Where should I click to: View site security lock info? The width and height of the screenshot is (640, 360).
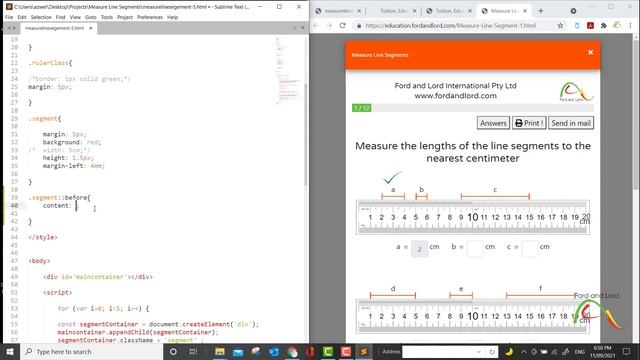[359, 25]
